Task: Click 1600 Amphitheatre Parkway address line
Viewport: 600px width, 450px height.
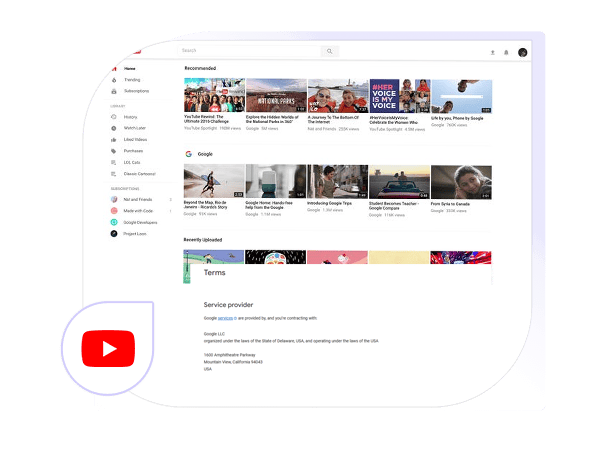Action: (230, 355)
